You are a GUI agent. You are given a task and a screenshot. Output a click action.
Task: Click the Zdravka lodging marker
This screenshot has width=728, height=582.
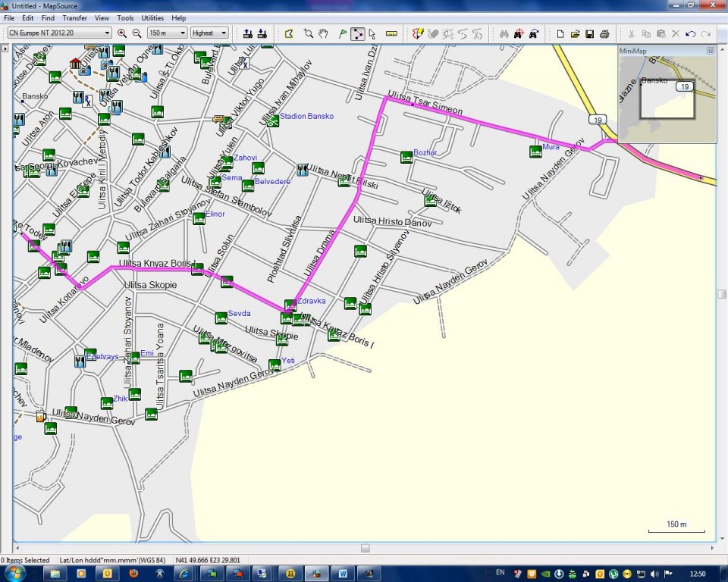click(290, 305)
